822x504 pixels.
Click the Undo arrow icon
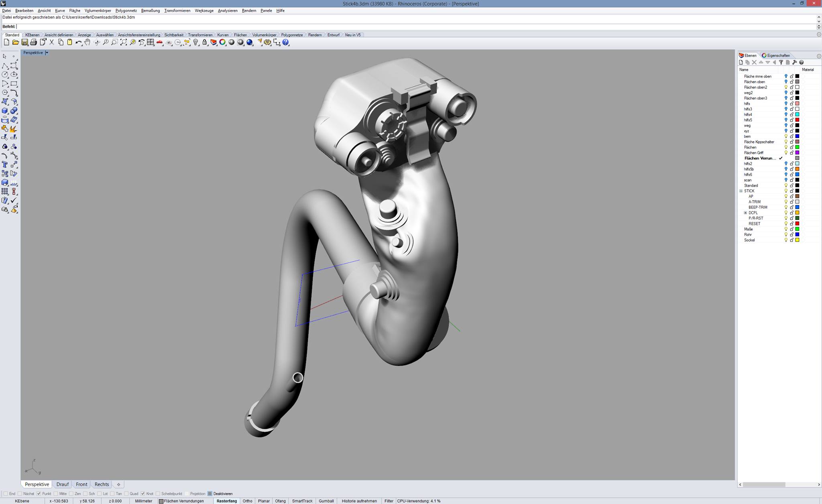(x=78, y=43)
